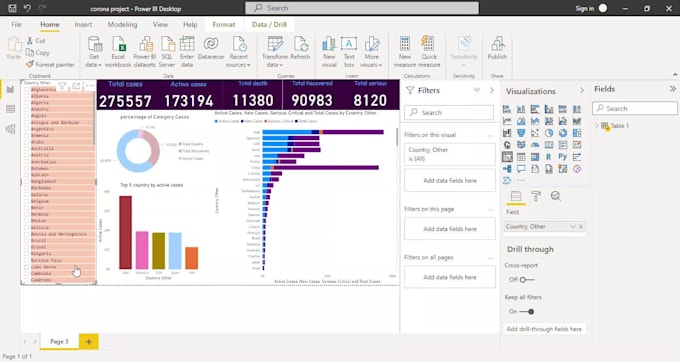Switch to the Insert ribbon tab
This screenshot has height=362, width=680.
(83, 25)
